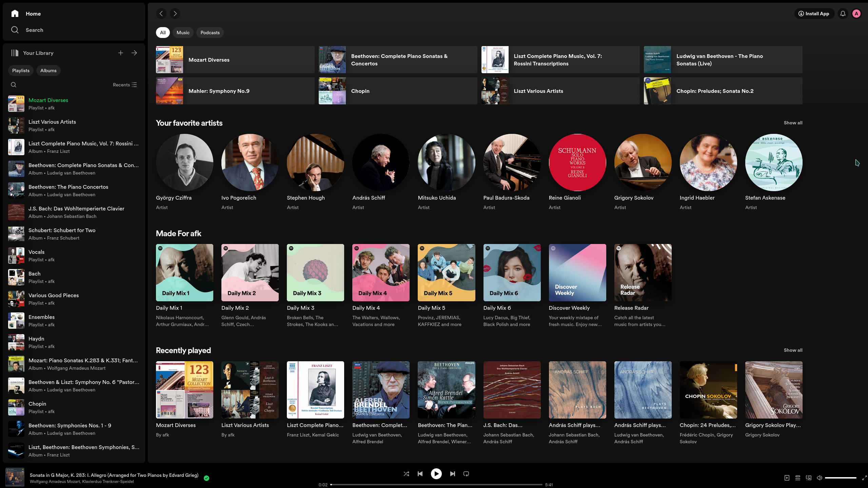Viewport: 868px width, 488px height.
Task: Select Vocals playlist in library
Action: [x=74, y=256]
